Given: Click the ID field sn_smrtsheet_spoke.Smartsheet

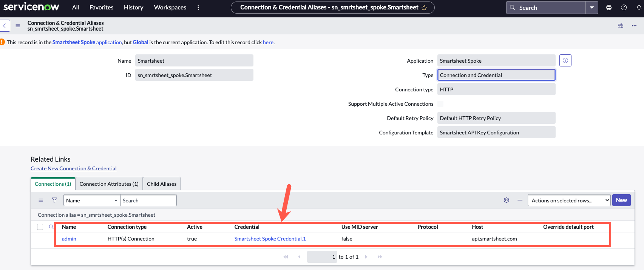Looking at the screenshot, I should 194,75.
